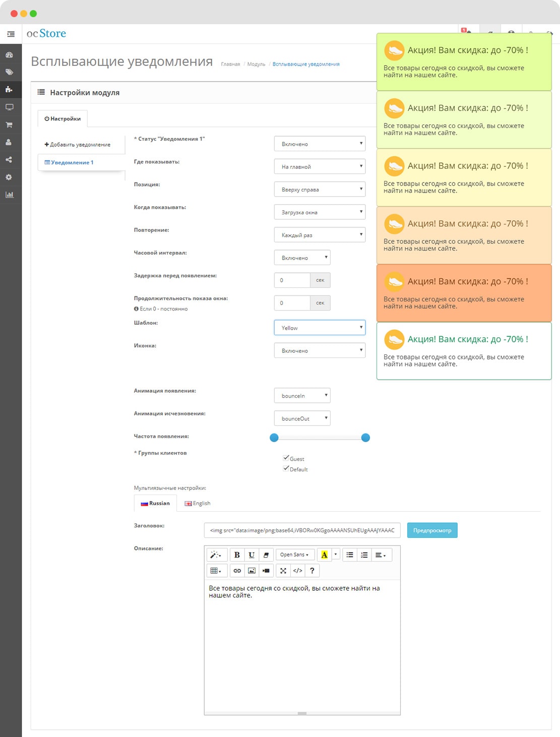
Task: Toggle bold formatting in description editor
Action: (x=237, y=555)
